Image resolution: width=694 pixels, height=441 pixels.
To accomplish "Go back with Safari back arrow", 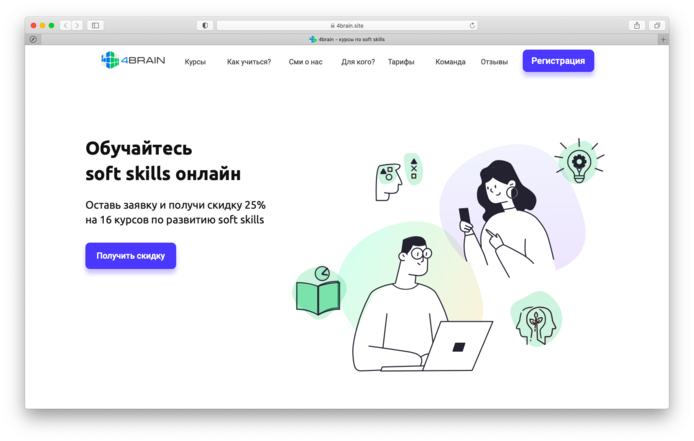I will coord(66,25).
